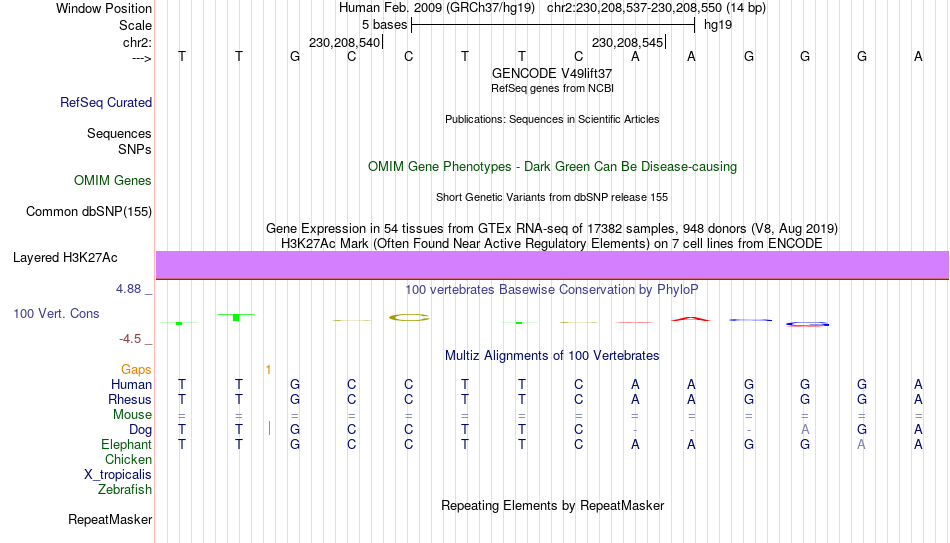Click the olive C conservation logo letter
Screen dimensions: 950x543
pos(409,318)
